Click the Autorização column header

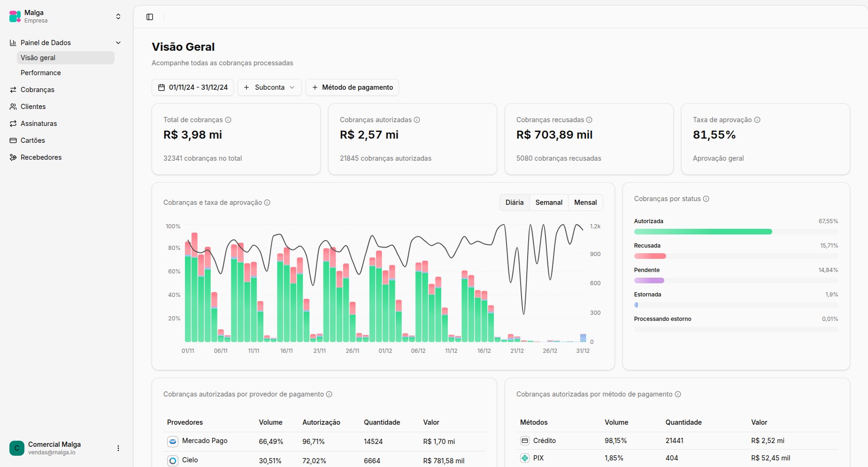coord(321,422)
